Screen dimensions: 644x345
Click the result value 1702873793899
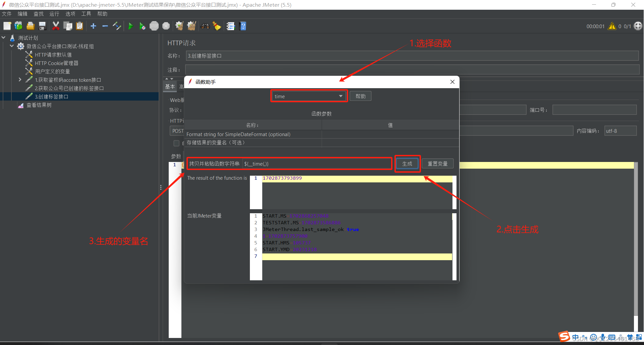(x=282, y=178)
